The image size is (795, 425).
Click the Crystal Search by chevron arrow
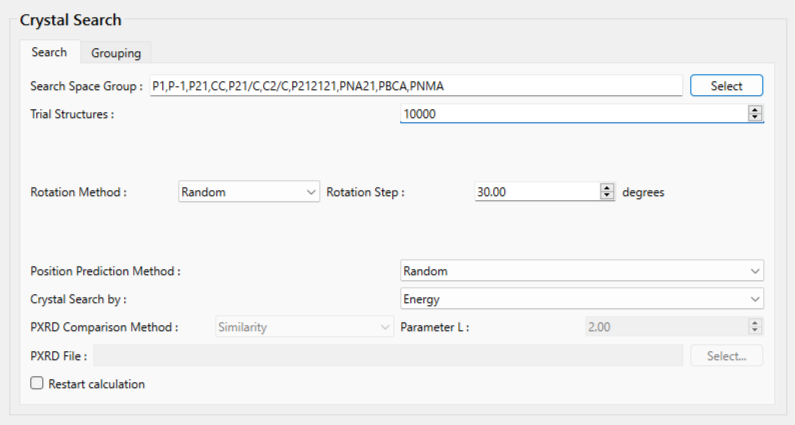(x=754, y=298)
